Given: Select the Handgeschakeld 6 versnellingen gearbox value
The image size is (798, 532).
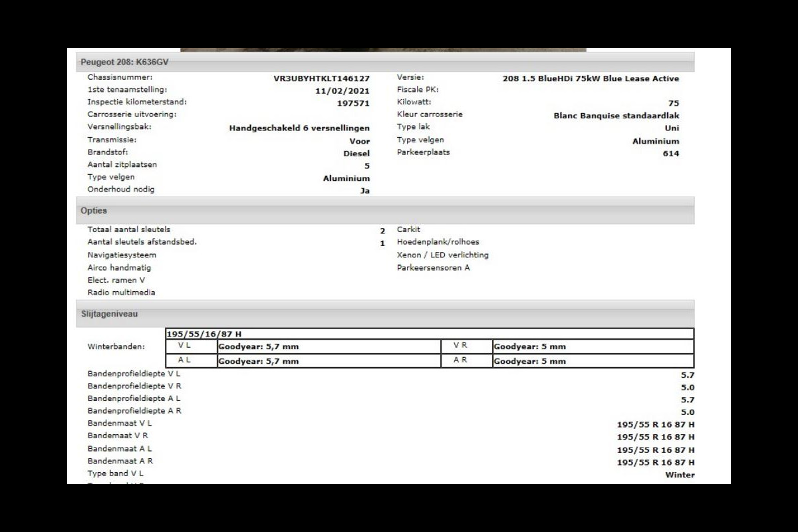Looking at the screenshot, I should [x=299, y=128].
